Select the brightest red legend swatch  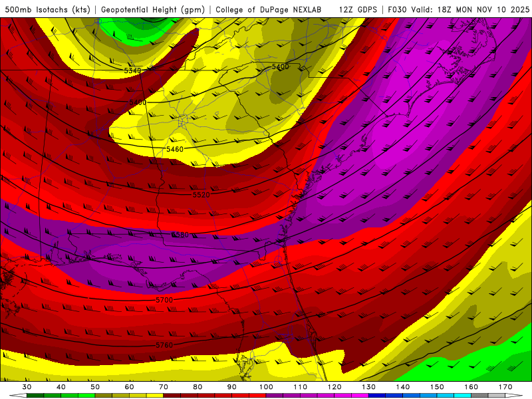(x=257, y=396)
